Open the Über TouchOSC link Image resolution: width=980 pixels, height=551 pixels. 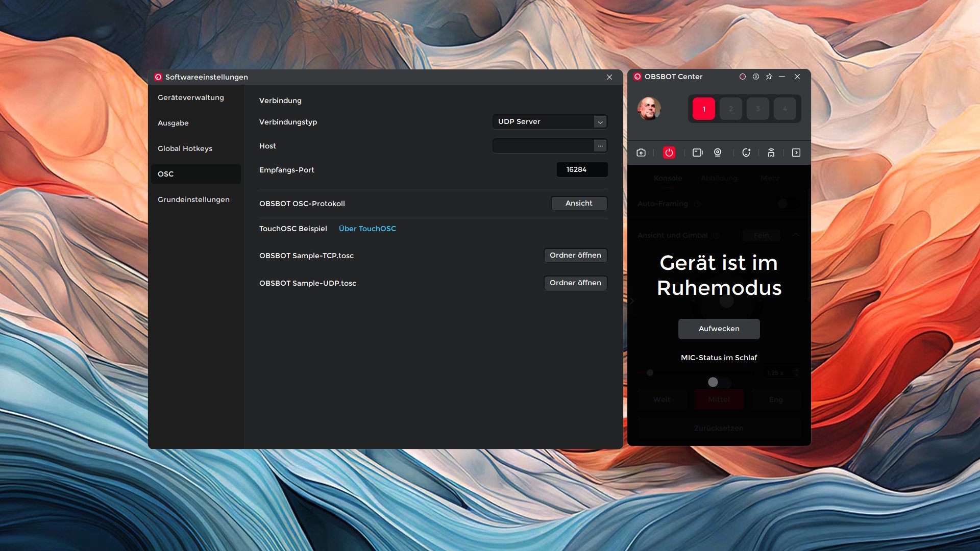coord(367,229)
